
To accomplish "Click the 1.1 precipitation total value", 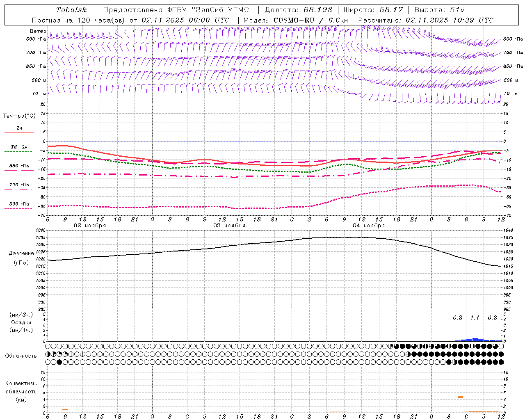I will pyautogui.click(x=475, y=318).
